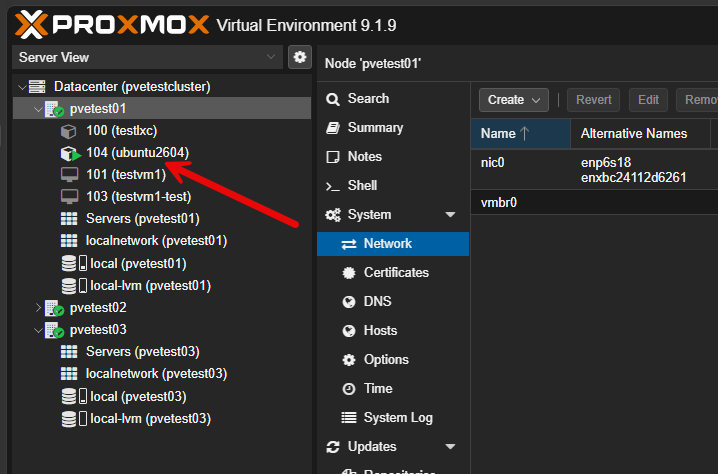Click the Datacenter server-rack icon

click(x=37, y=87)
